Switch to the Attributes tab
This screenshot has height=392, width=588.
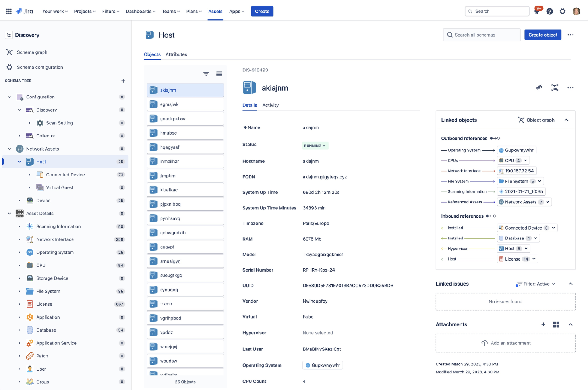point(176,54)
